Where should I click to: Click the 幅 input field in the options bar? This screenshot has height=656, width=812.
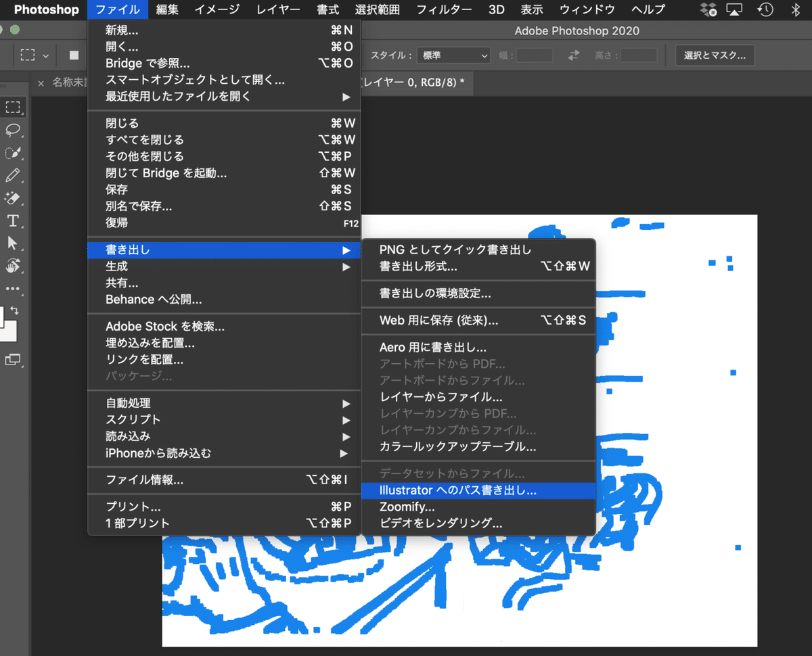click(x=535, y=55)
